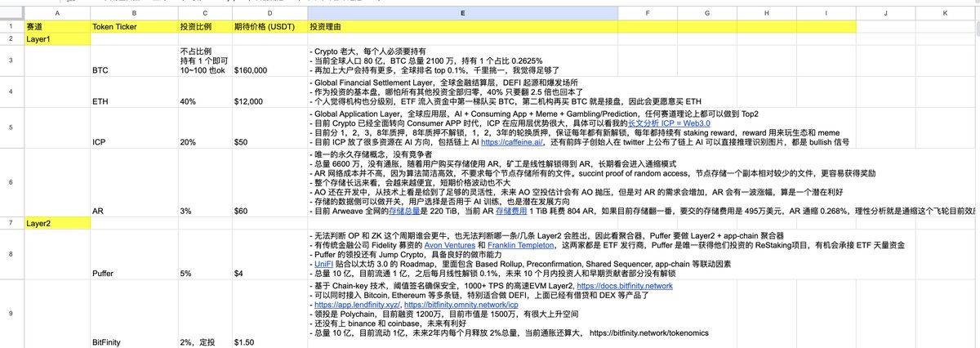
Task: Select column A header
Action: (x=56, y=13)
